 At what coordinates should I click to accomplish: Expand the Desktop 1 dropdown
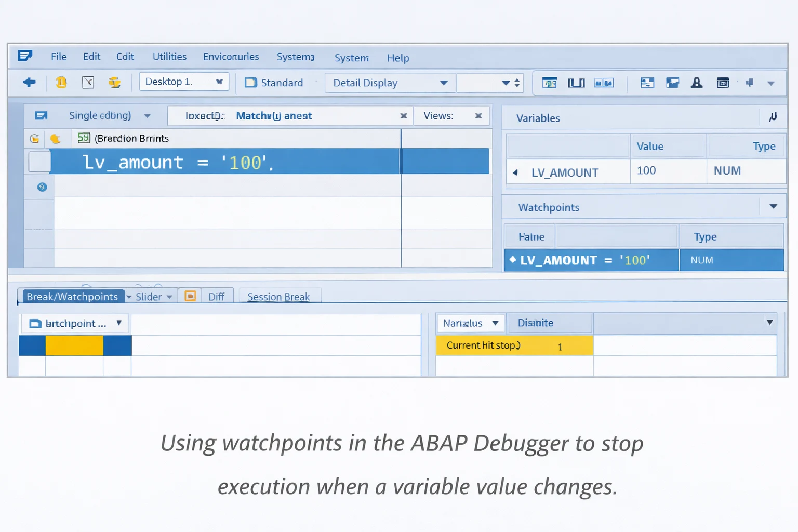click(219, 82)
